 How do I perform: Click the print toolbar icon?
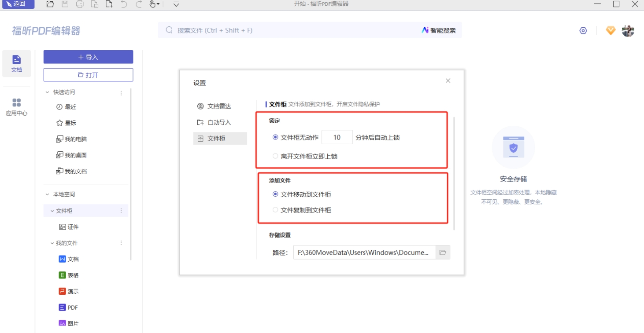(80, 4)
